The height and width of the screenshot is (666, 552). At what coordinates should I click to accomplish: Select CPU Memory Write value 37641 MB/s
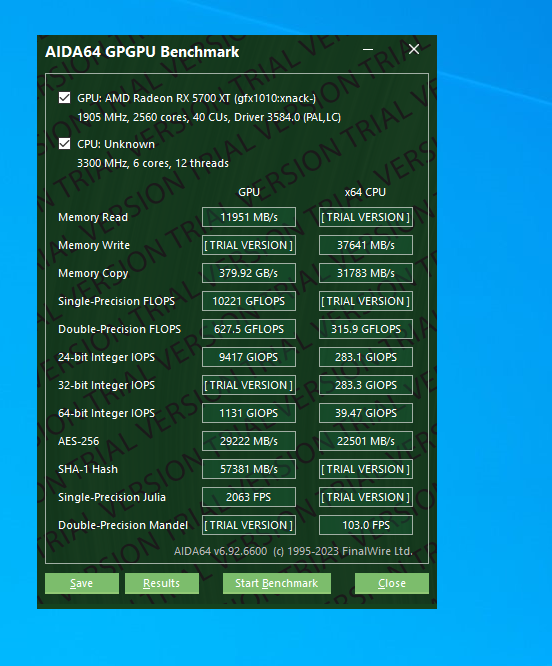click(x=366, y=245)
